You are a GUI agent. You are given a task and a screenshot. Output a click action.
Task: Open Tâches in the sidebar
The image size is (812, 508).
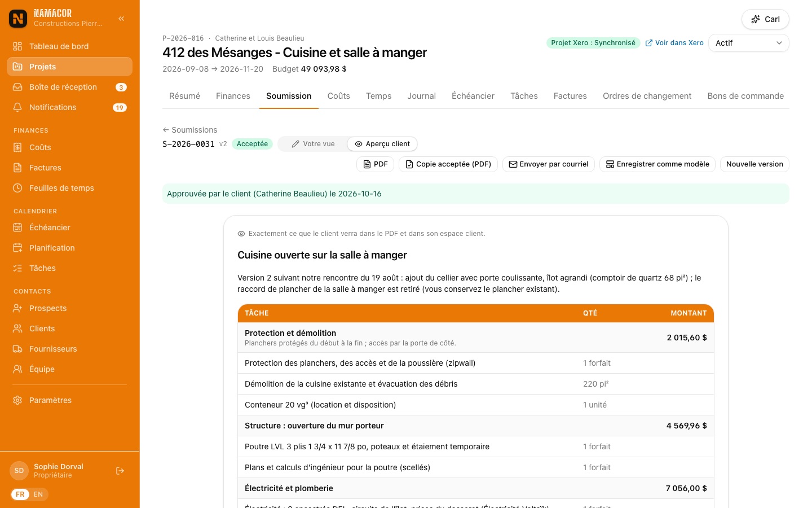coord(69,268)
